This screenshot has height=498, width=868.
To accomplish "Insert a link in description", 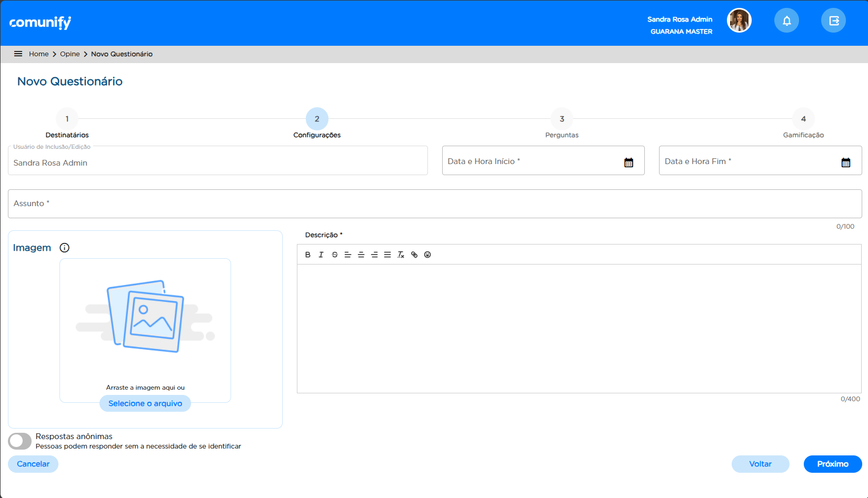I will pyautogui.click(x=414, y=255).
